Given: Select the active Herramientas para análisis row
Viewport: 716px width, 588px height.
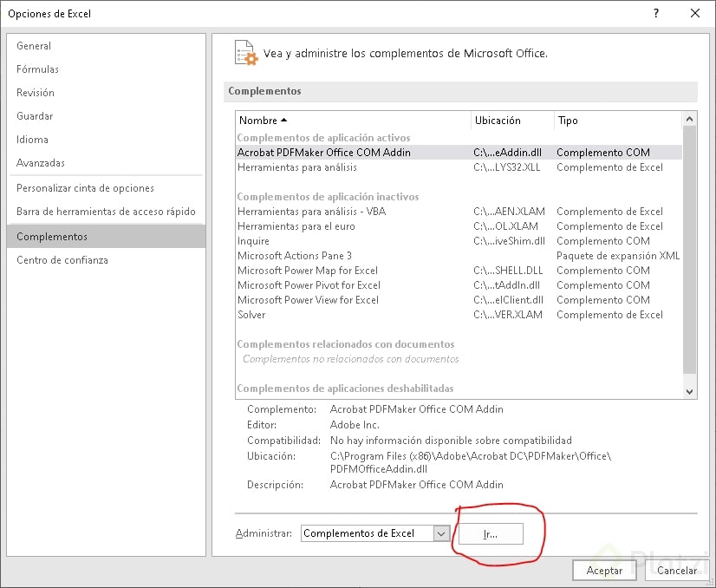Looking at the screenshot, I should point(459,167).
